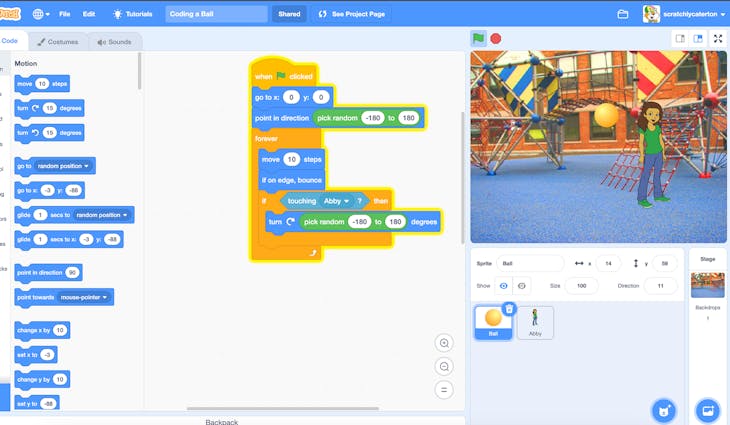Switch to large stage layout
Image resolution: width=730 pixels, height=425 pixels.
coord(698,39)
